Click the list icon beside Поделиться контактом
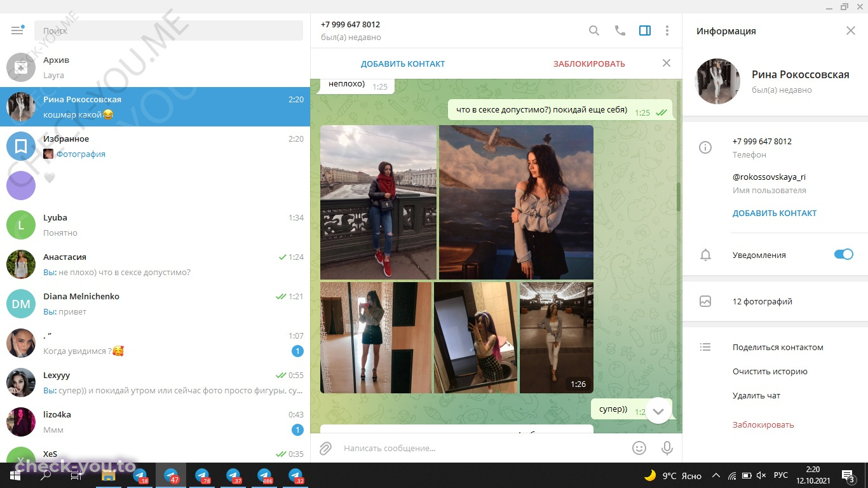The height and width of the screenshot is (488, 868). point(705,347)
